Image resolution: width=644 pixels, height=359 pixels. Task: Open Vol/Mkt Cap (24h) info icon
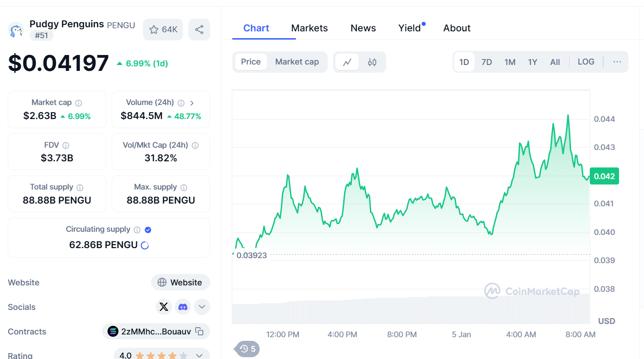tap(195, 145)
